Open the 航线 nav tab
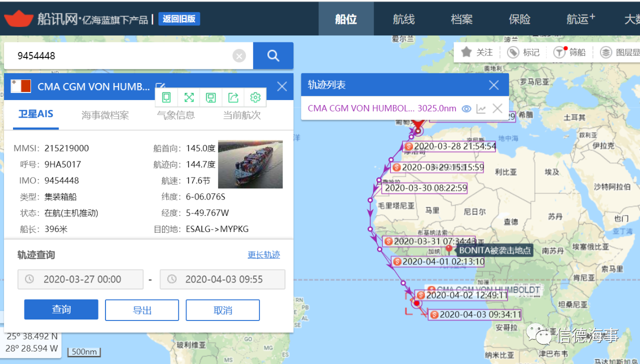The width and height of the screenshot is (640, 364). tap(403, 19)
